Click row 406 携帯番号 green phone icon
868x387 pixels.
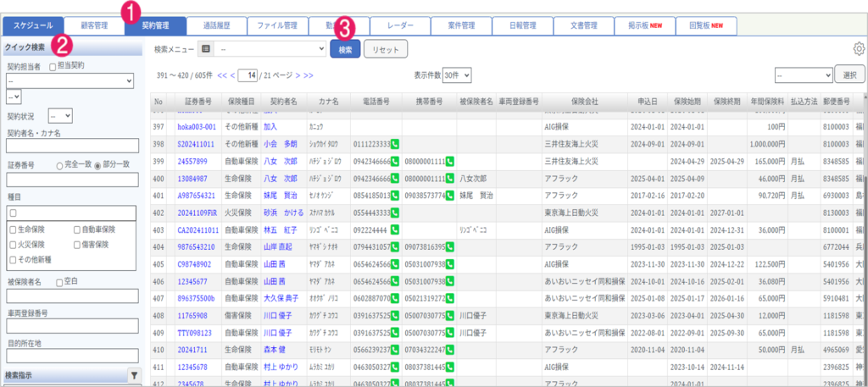pos(449,281)
